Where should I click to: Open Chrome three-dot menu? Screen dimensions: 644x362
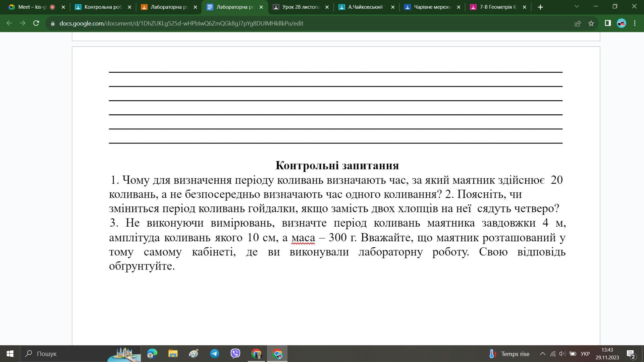(635, 23)
